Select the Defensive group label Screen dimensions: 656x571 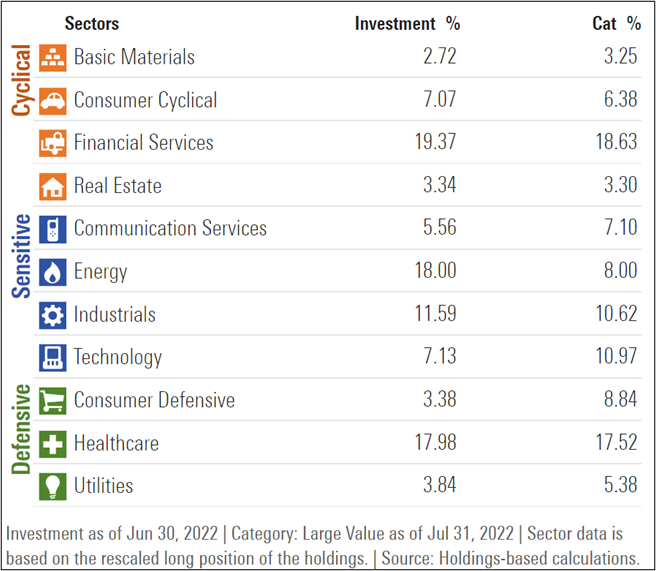(x=21, y=430)
